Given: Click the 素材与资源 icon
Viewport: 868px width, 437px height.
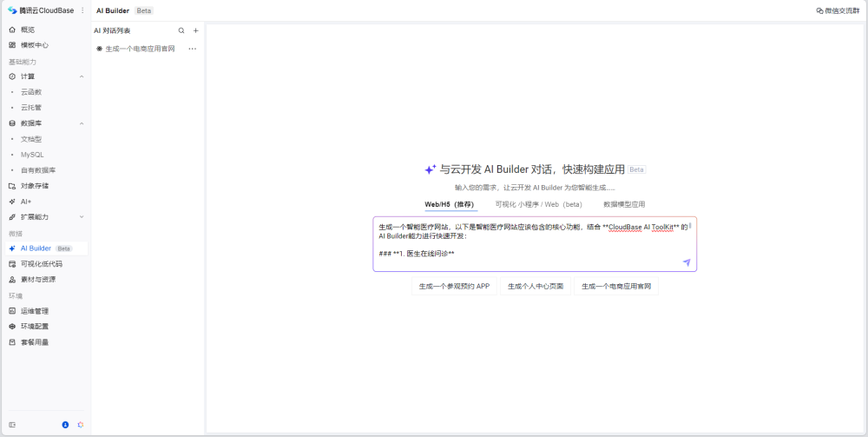Looking at the screenshot, I should [x=12, y=280].
